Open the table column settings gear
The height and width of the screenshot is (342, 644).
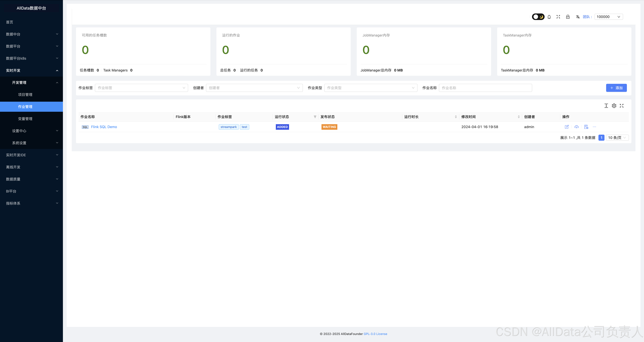click(614, 106)
